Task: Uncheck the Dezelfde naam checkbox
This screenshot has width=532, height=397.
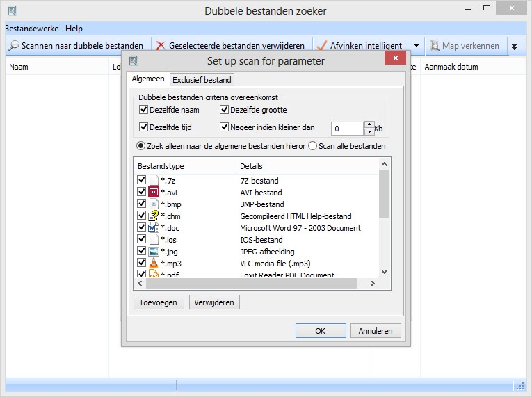Action: (x=144, y=110)
